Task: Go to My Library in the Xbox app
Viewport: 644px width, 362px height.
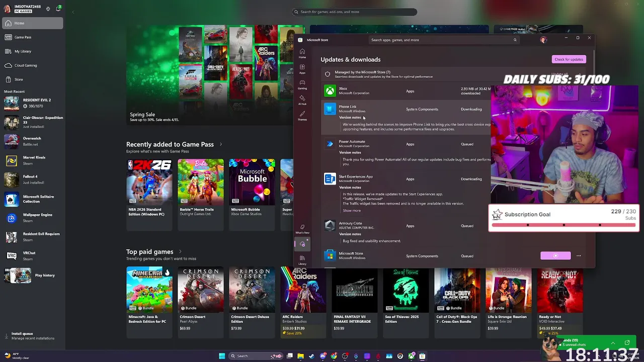Action: point(33,51)
